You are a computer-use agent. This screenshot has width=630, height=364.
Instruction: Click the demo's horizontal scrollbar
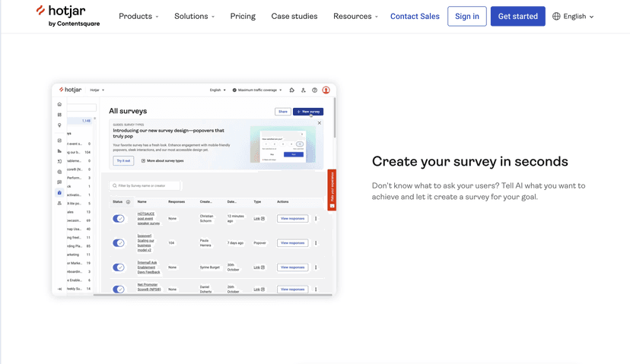click(212, 295)
